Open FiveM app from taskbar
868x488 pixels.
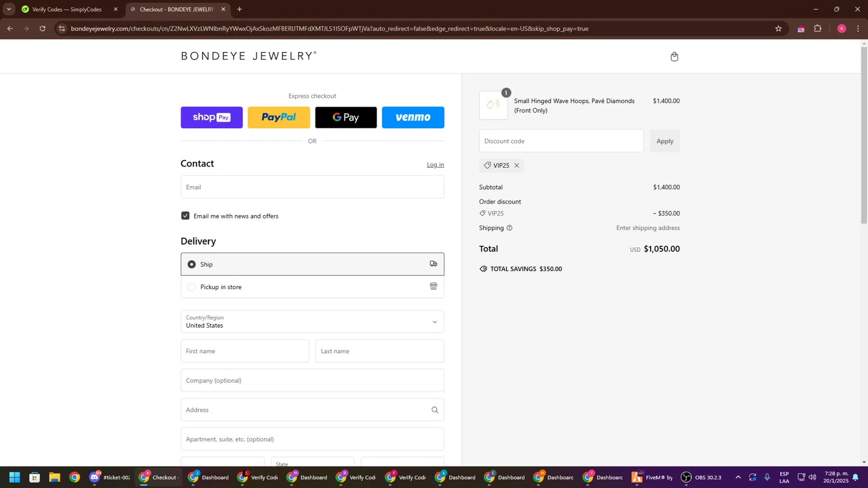tap(652, 478)
